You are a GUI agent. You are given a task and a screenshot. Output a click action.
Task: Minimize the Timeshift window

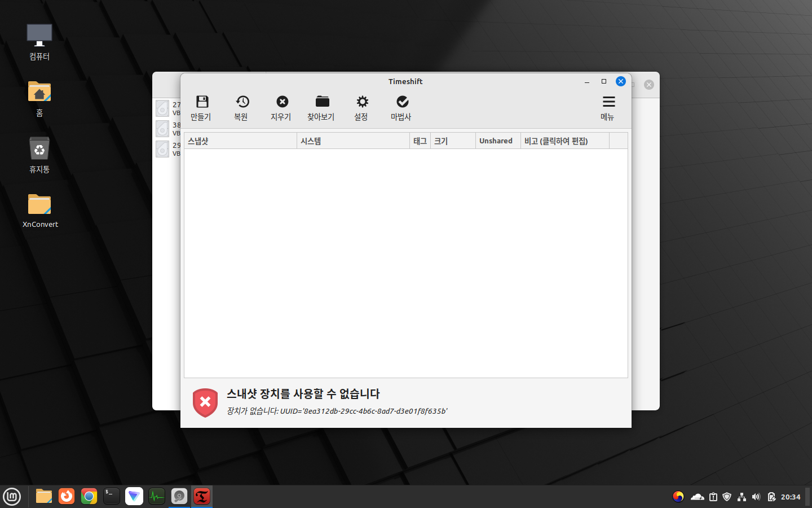pos(587,81)
